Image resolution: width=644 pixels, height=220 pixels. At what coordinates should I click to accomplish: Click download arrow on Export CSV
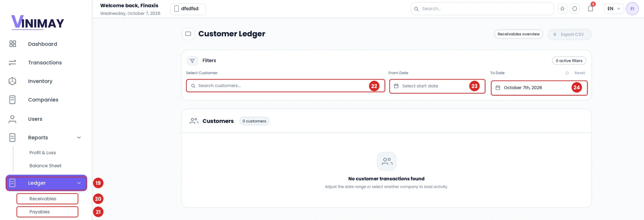[555, 34]
